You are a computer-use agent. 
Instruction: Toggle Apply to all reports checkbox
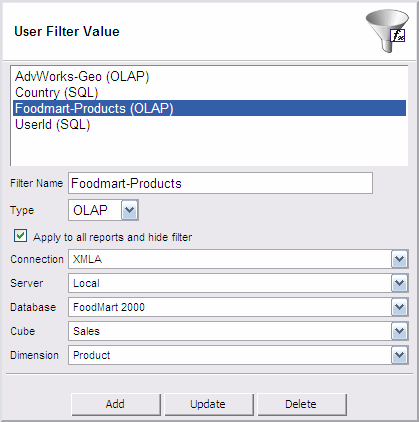(20, 236)
